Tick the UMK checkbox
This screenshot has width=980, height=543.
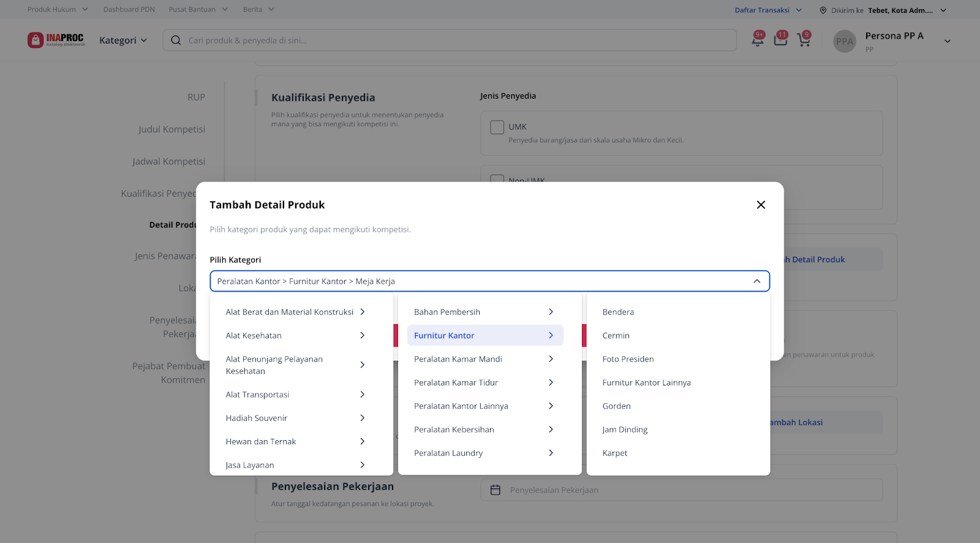point(497,127)
